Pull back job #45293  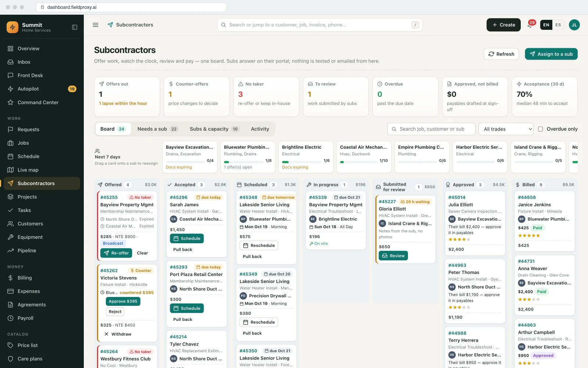point(183,319)
